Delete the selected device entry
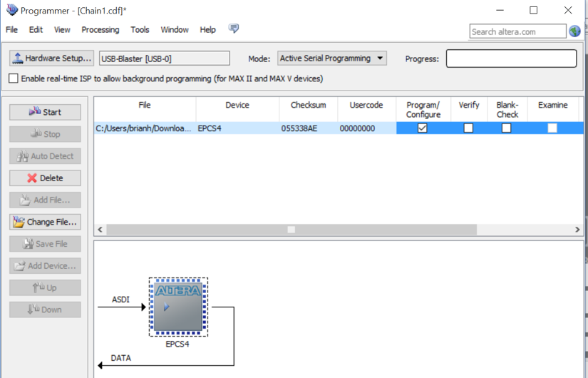588x378 pixels. click(x=45, y=178)
